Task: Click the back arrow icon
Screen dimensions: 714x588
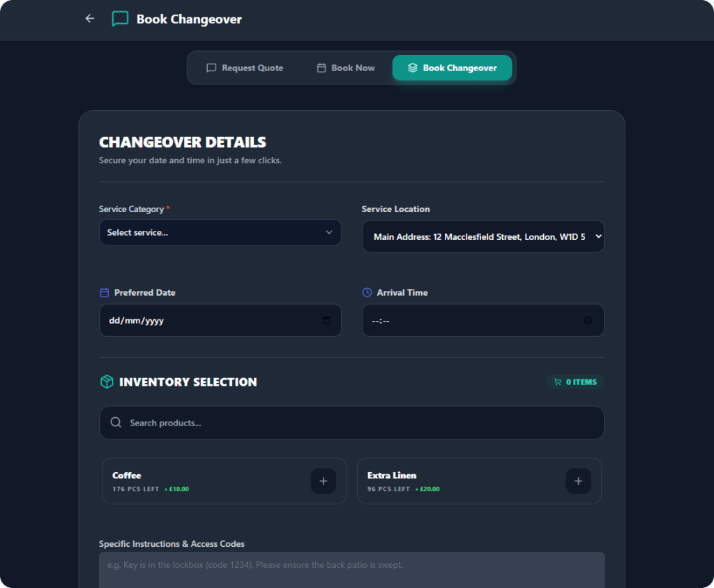Action: [89, 19]
